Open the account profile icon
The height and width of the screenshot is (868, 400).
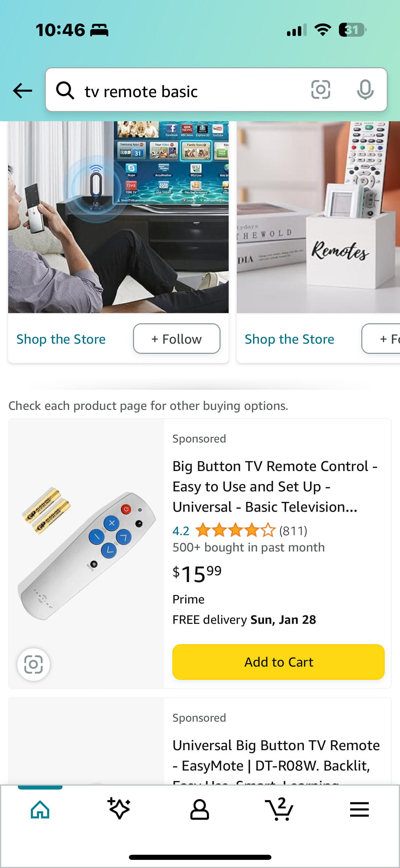point(199,810)
